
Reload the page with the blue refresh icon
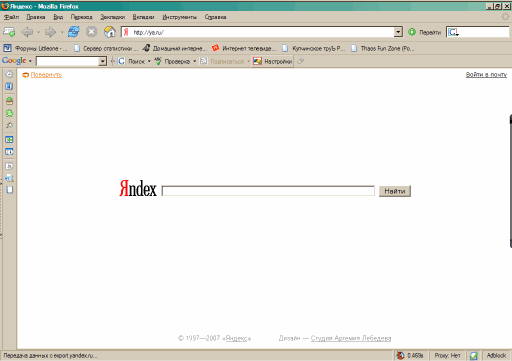click(73, 32)
